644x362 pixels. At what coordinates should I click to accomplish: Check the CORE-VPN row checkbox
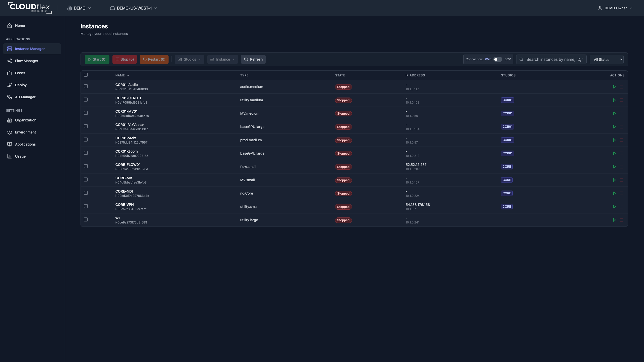(86, 206)
